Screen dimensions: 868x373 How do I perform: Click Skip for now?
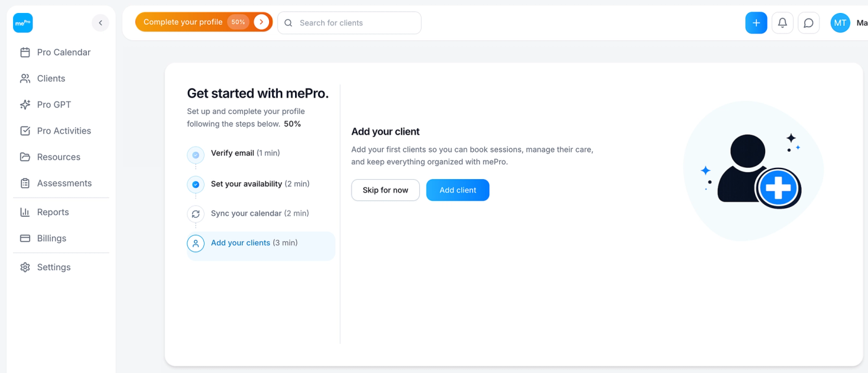point(386,190)
